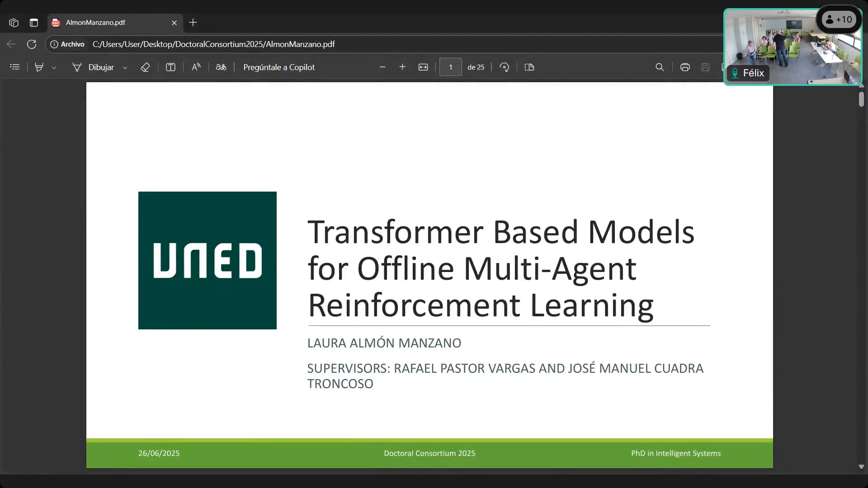Focus the address bar with the file path

tap(213, 44)
